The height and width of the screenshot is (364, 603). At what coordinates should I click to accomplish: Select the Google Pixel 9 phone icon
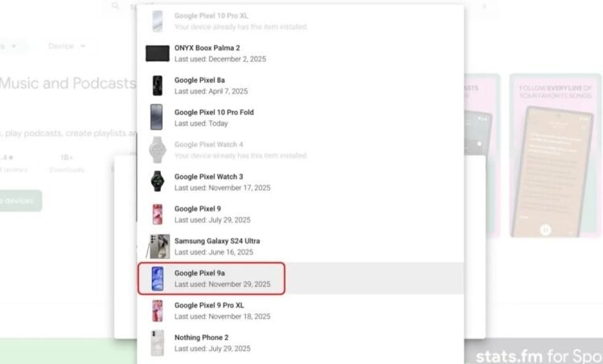[x=158, y=214]
